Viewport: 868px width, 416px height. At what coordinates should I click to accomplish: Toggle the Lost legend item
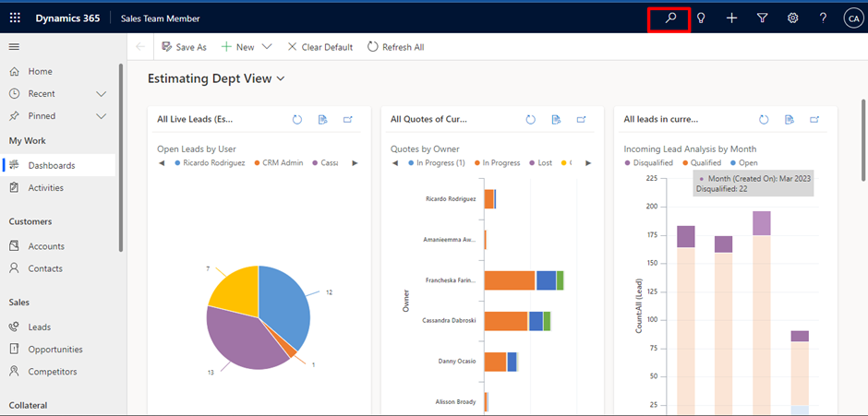tap(541, 163)
